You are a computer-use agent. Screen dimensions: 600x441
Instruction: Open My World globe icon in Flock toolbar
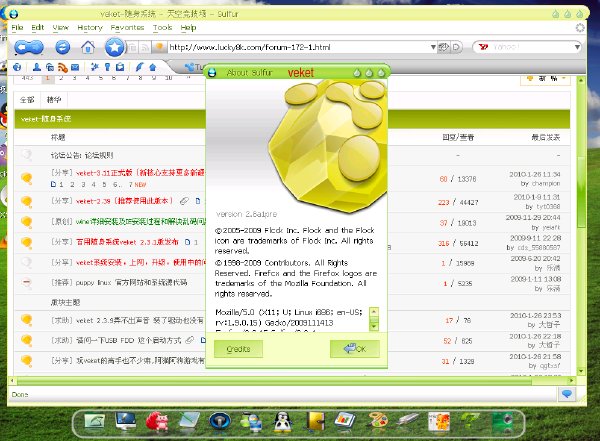click(x=17, y=67)
